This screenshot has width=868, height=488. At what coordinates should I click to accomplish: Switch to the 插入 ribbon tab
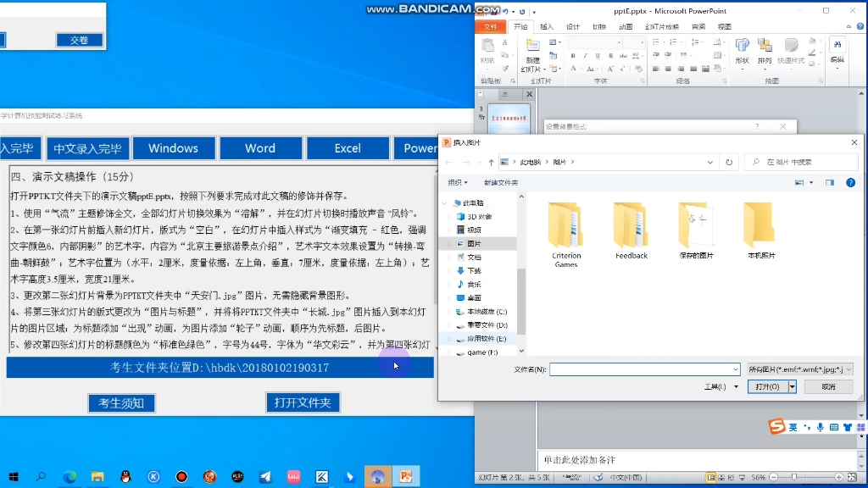(x=547, y=27)
